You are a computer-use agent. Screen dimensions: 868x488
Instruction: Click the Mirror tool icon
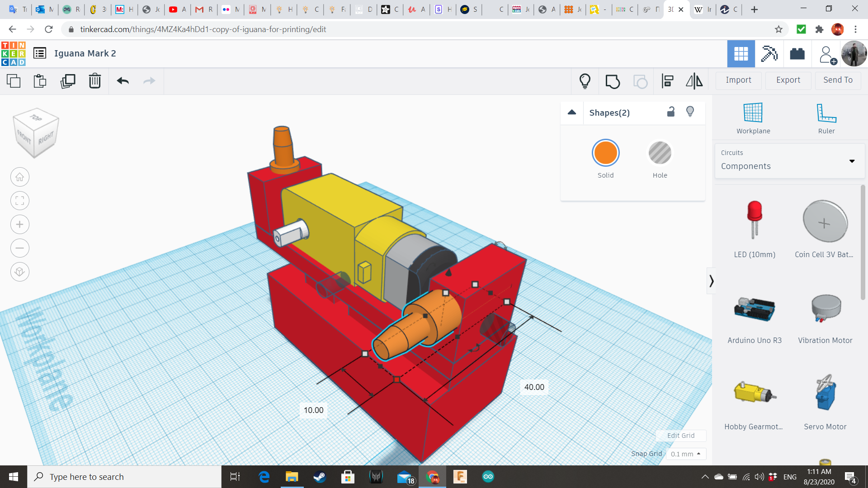694,81
